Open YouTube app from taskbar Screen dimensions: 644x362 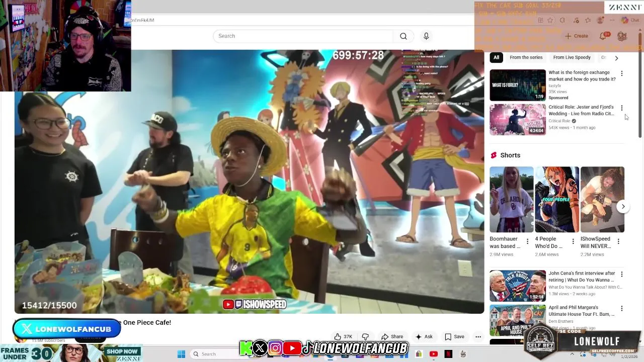coord(434,354)
